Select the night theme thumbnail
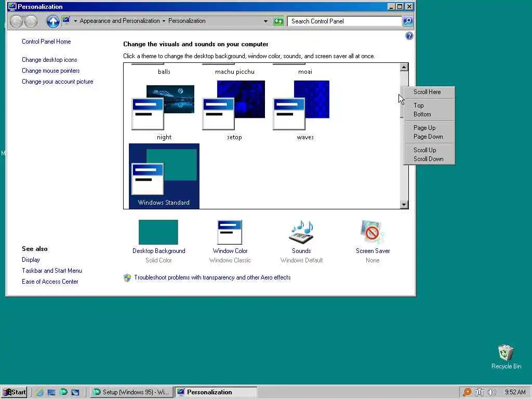Viewport: 532px width, 399px height. tap(163, 108)
